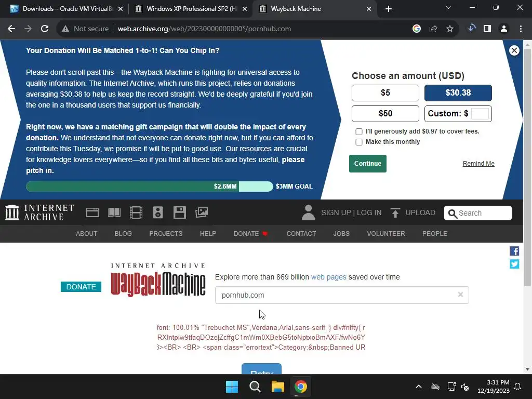Reload the current page

(45, 29)
